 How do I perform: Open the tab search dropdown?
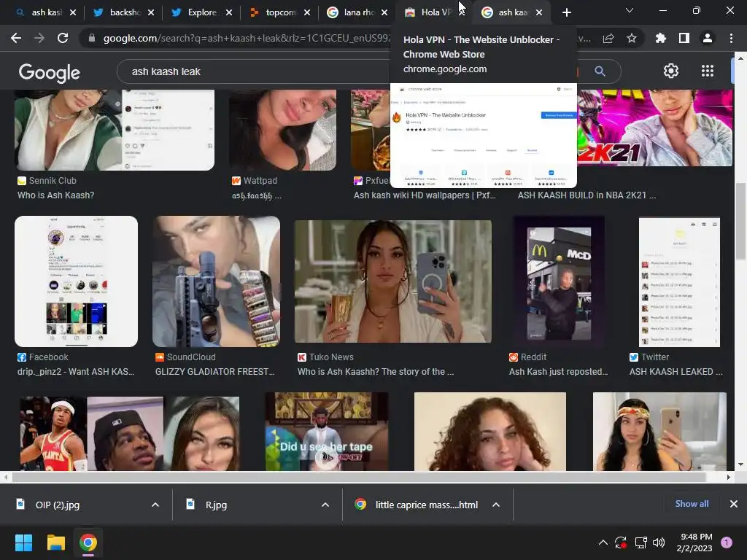(x=630, y=10)
